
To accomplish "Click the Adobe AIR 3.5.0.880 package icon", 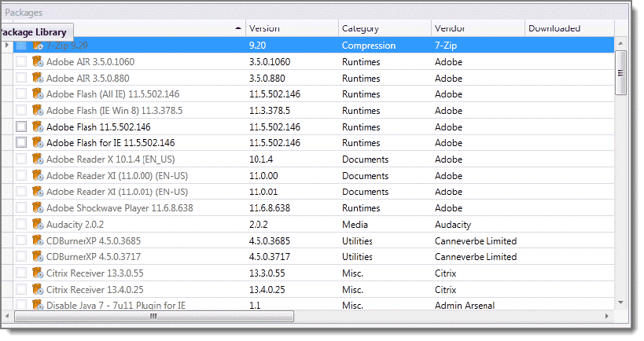I will pyautogui.click(x=38, y=78).
